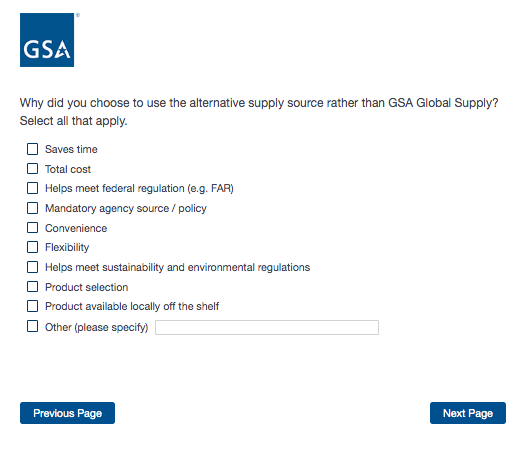Click the Product selection label text
Screen dimensions: 522x449
click(87, 287)
